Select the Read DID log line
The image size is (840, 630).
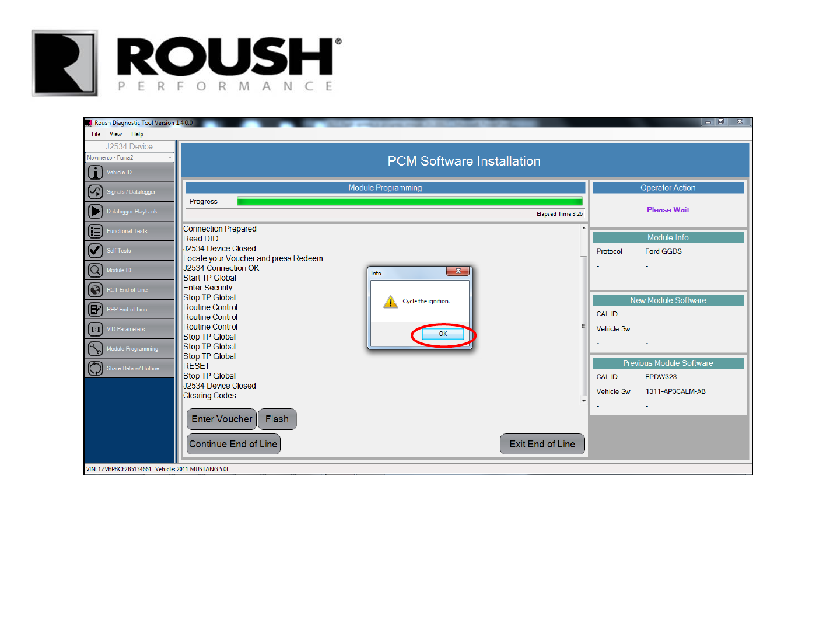pos(201,239)
